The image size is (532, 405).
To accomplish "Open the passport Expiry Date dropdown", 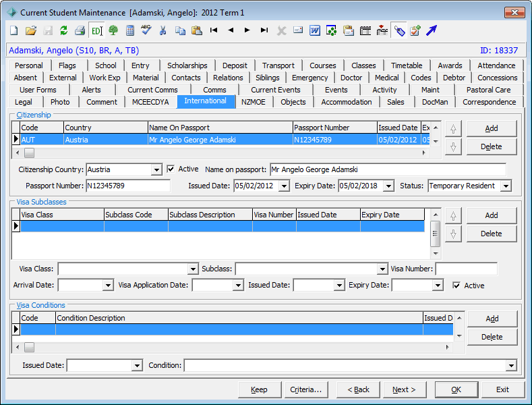I will click(388, 186).
